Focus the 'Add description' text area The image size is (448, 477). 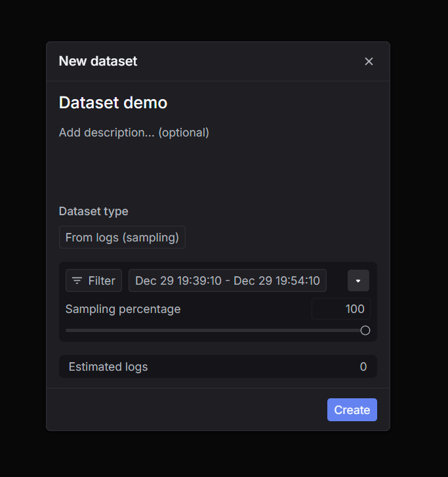pyautogui.click(x=134, y=133)
